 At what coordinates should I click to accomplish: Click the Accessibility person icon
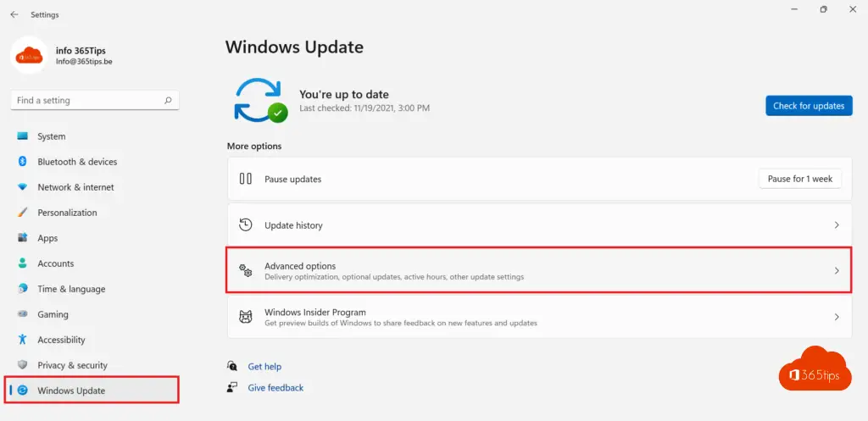tap(22, 340)
